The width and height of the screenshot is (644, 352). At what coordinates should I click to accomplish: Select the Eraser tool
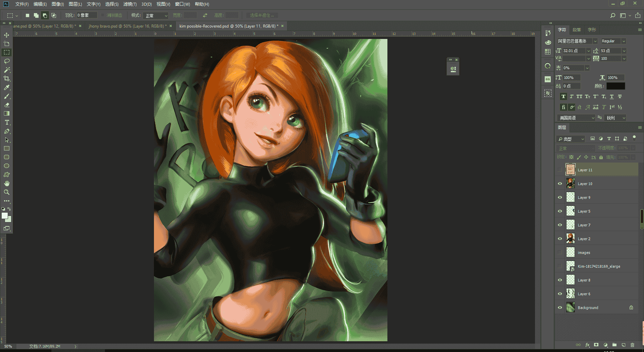pos(6,105)
